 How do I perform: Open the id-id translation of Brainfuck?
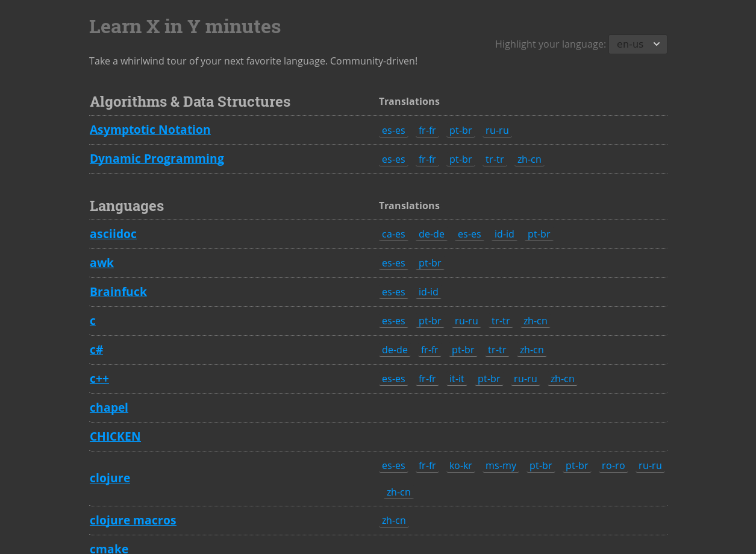[x=428, y=292]
